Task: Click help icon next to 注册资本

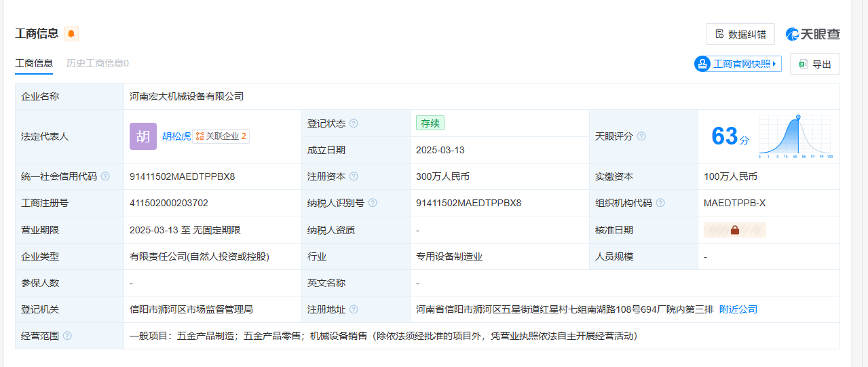Action: [354, 176]
